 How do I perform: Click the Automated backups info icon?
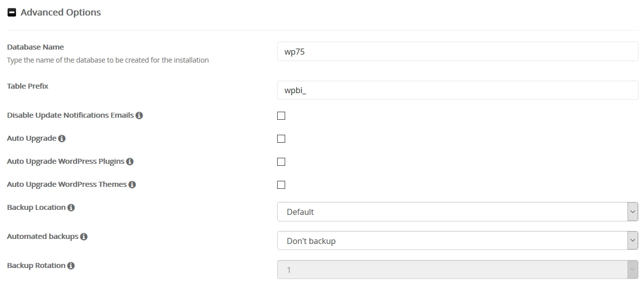click(84, 237)
